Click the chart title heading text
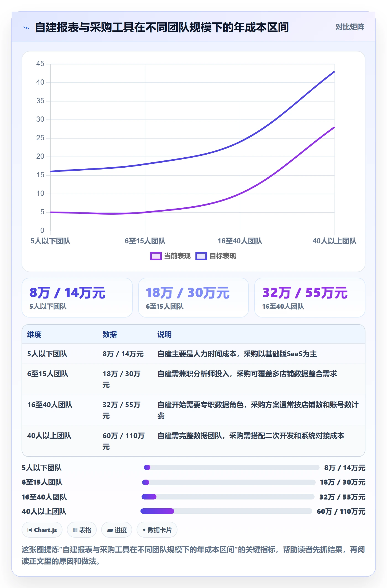The width and height of the screenshot is (387, 588). (162, 27)
